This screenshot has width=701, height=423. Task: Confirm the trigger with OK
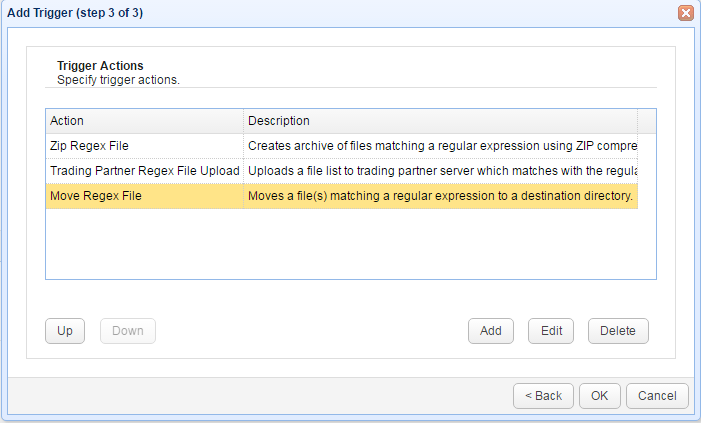[x=599, y=395]
